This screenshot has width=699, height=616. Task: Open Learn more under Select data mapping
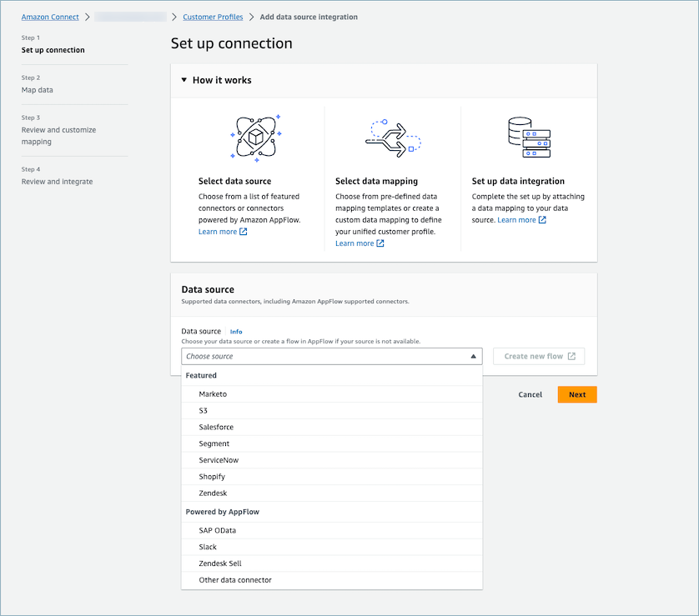coord(354,243)
